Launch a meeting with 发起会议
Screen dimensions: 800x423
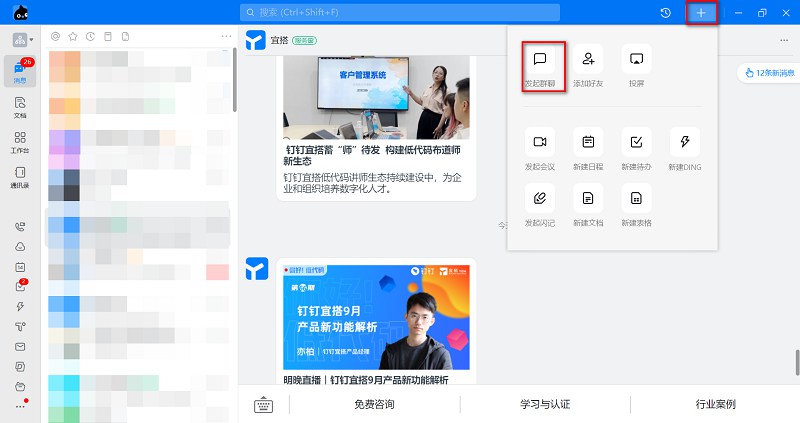[x=540, y=150]
